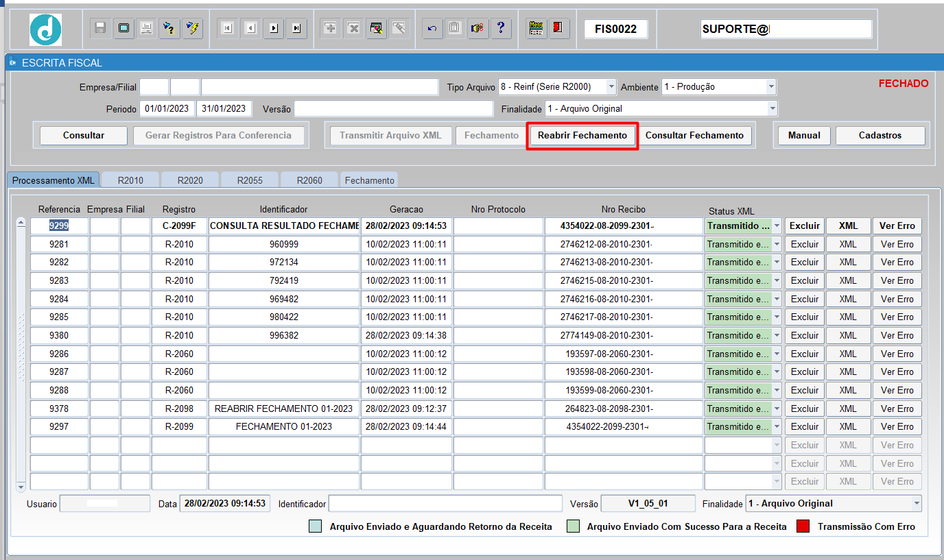Click XML button for reference 9283
The height and width of the screenshot is (560, 944).
(848, 280)
